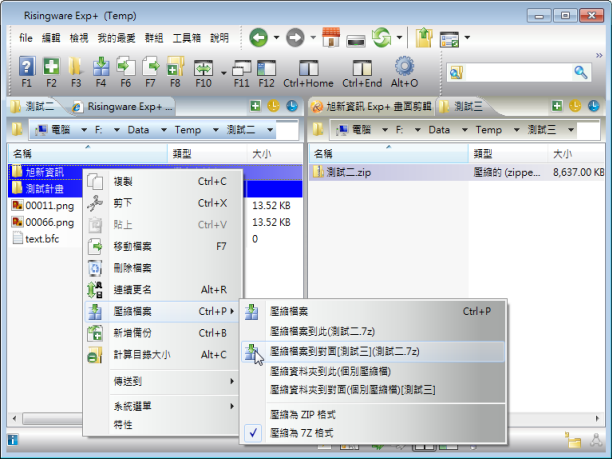Click the F4 compress icon
The width and height of the screenshot is (612, 459).
[101, 66]
